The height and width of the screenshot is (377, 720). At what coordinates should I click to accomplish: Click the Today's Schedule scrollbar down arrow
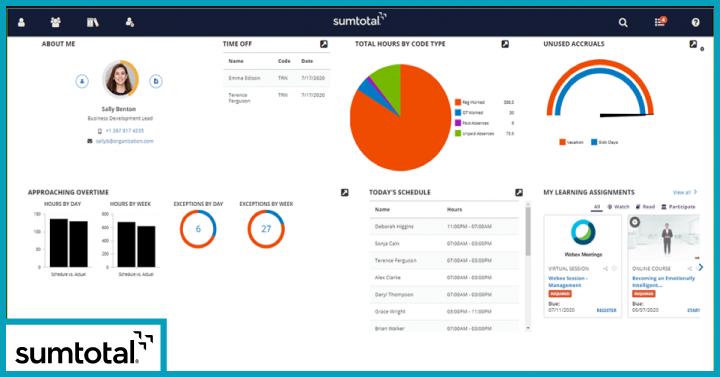[528, 328]
